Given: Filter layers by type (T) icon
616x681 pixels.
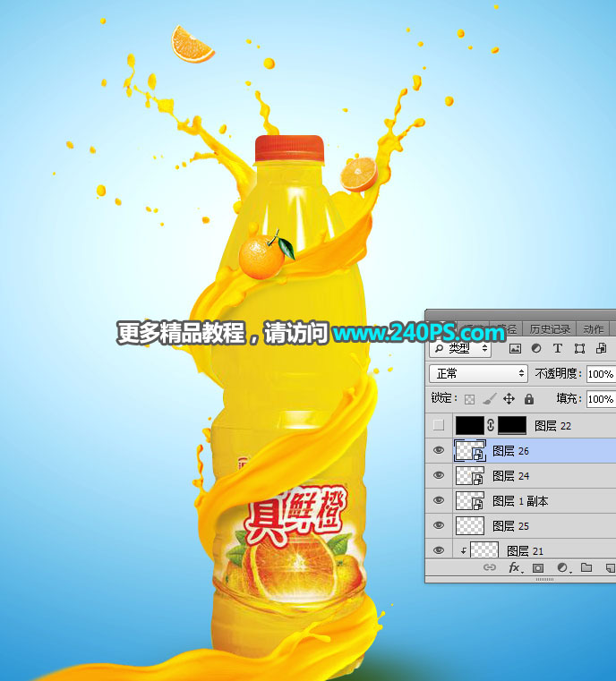Looking at the screenshot, I should click(x=557, y=348).
